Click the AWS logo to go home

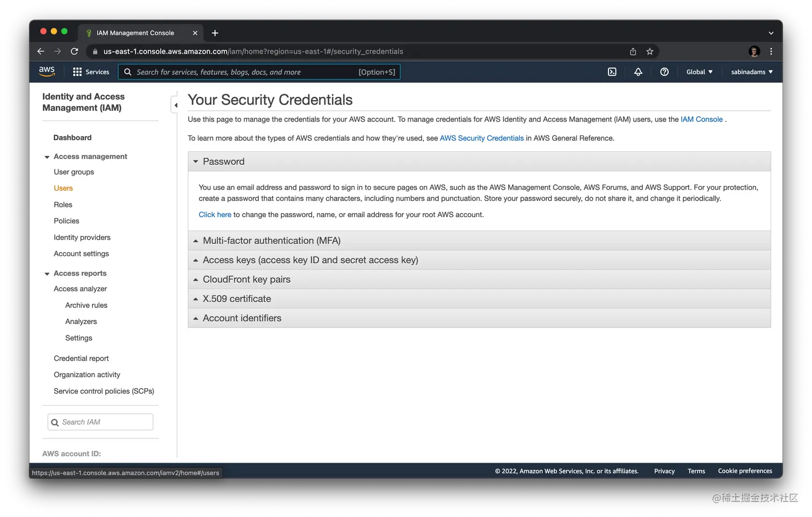coord(46,71)
